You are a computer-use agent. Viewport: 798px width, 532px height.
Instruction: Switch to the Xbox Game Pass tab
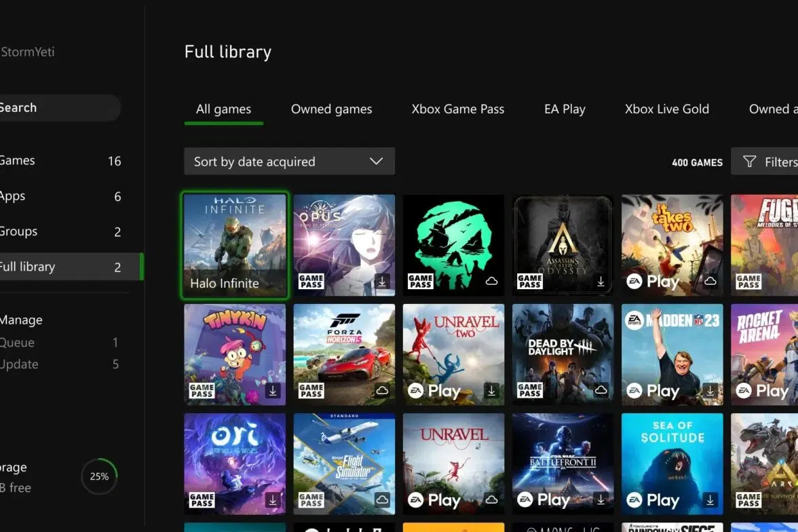(x=457, y=109)
